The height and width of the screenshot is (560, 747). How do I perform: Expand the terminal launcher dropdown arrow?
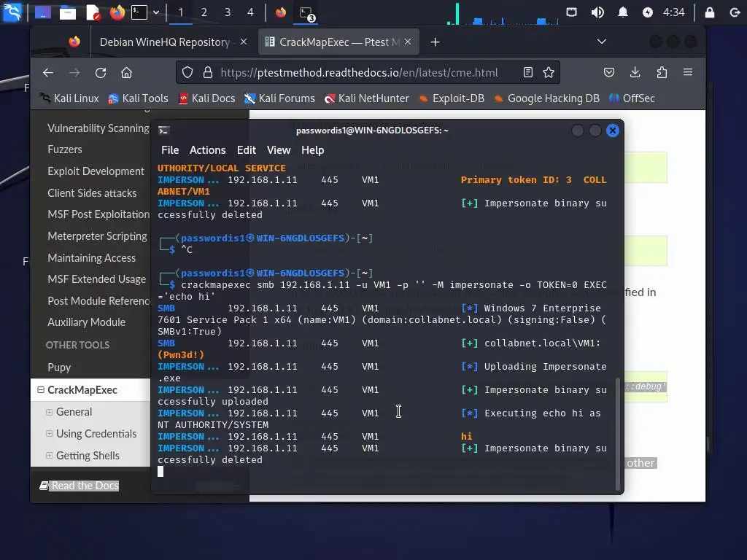pyautogui.click(x=156, y=12)
